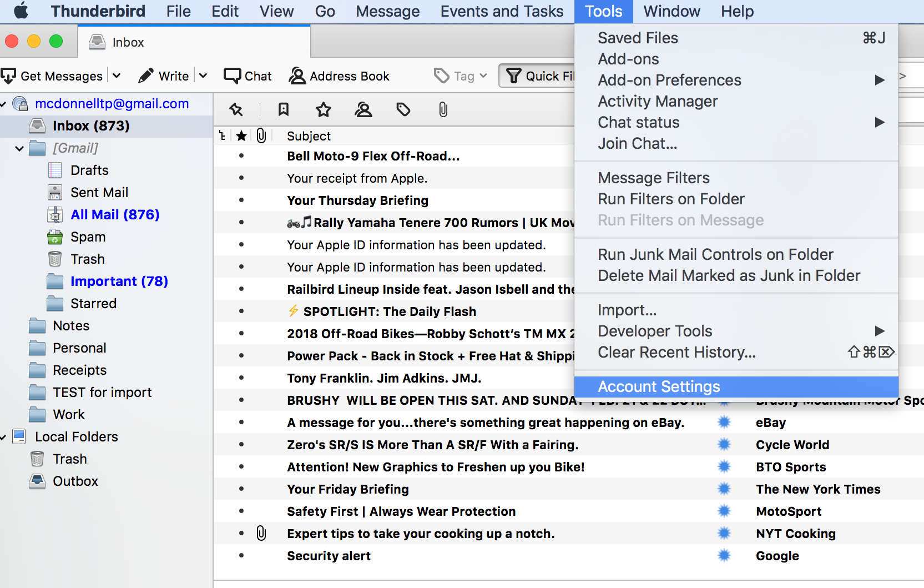Toggle the pin filter icon
924x588 pixels.
tap(236, 109)
